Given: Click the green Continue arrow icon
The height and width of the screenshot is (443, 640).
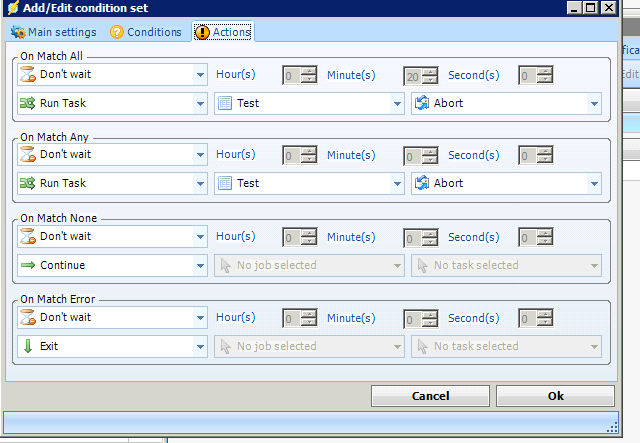Looking at the screenshot, I should 27,265.
